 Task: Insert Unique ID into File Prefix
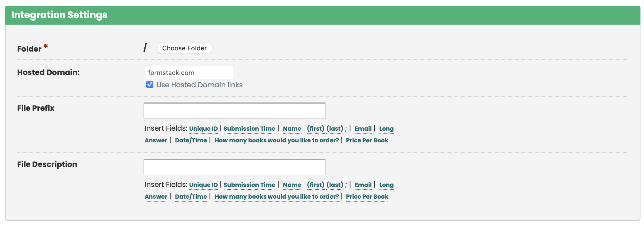203,129
